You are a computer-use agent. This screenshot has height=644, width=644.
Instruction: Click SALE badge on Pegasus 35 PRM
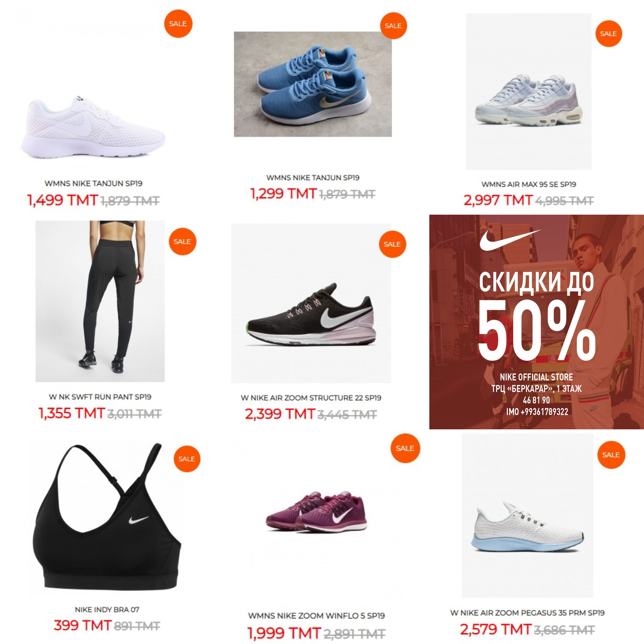(611, 455)
